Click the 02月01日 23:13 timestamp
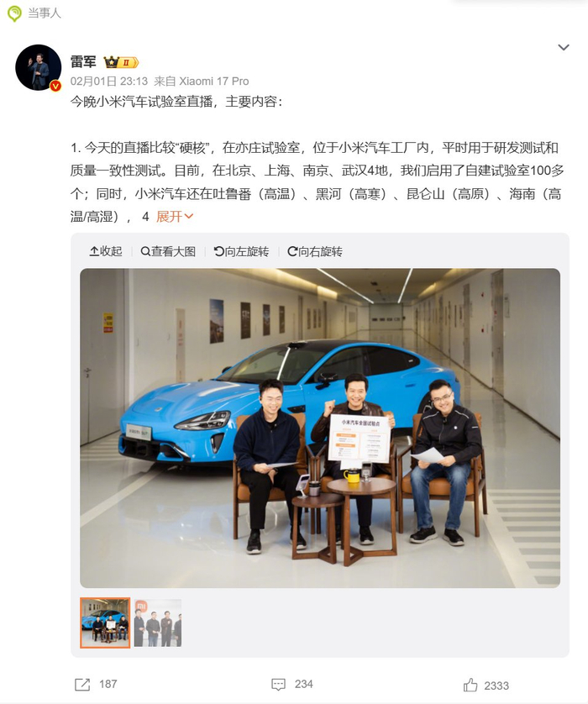 [109, 81]
